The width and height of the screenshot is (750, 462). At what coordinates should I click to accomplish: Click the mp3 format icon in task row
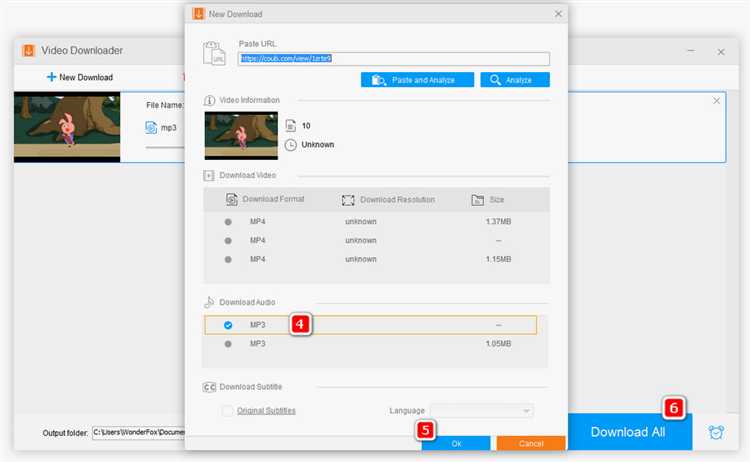pyautogui.click(x=151, y=128)
